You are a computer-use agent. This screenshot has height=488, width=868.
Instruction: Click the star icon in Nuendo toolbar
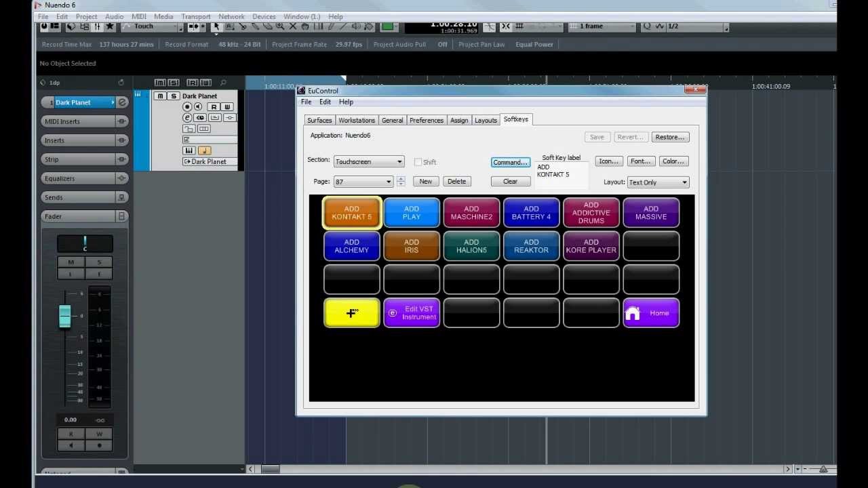tap(110, 26)
